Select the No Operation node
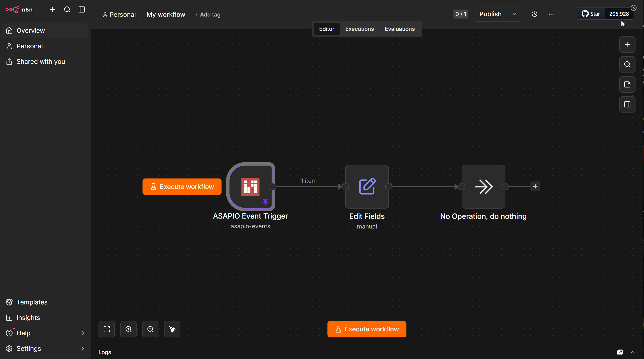Screen dimensions: 644x359 point(483,186)
